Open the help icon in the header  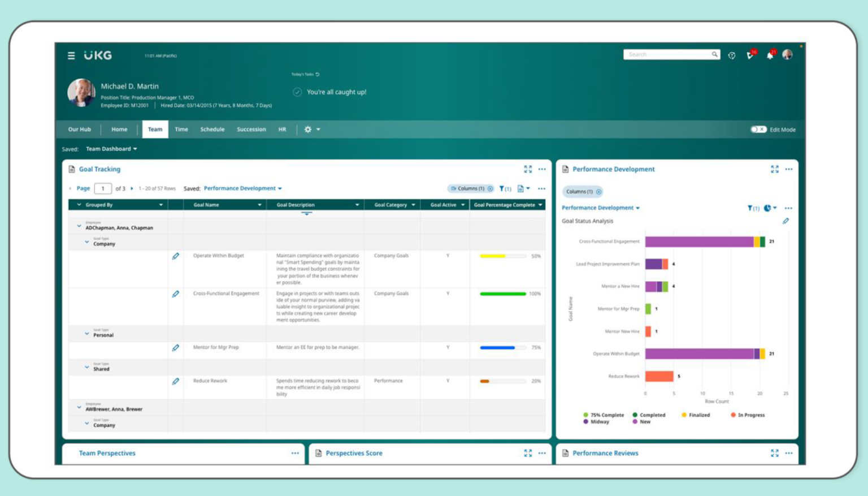coord(732,54)
